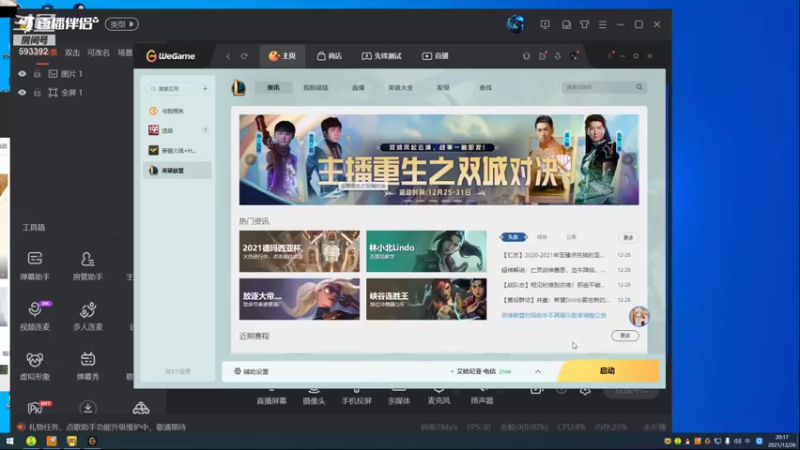Click the plus icon beside the app search
Image resolution: width=800 pixels, height=450 pixels.
click(205, 89)
